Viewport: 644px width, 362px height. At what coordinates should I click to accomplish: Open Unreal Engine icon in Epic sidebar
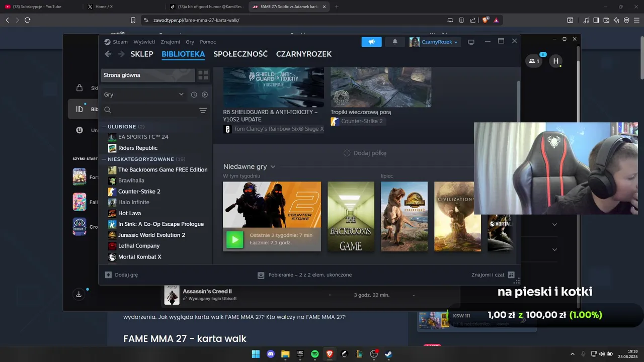[x=79, y=130]
